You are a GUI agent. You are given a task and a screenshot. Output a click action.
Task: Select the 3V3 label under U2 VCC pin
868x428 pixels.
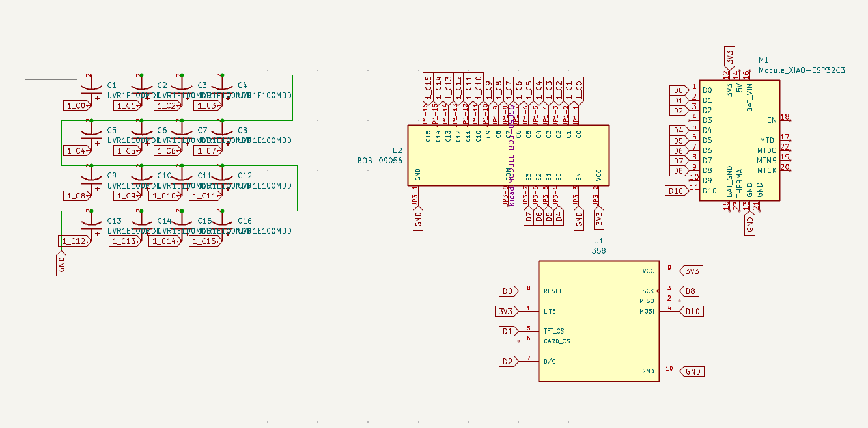599,219
